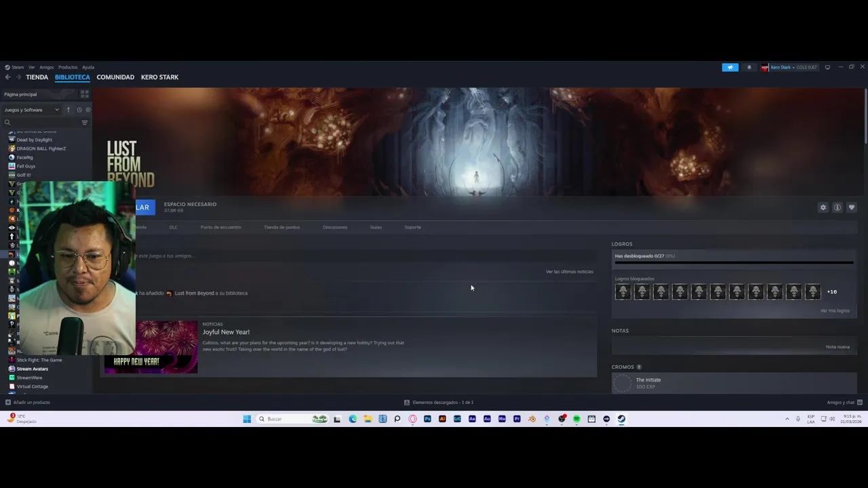868x488 pixels.
Task: Click Ver mis logros link
Action: pos(835,311)
